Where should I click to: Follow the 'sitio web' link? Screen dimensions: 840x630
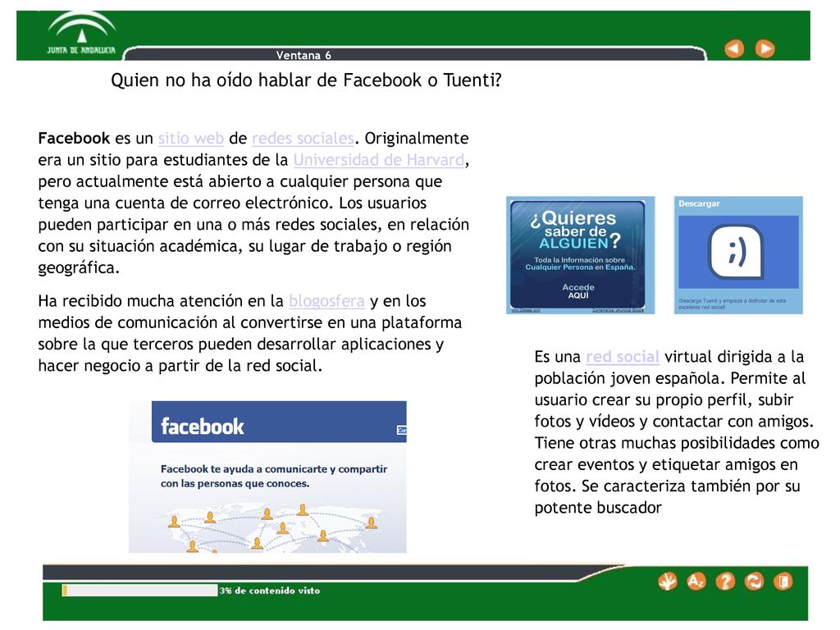(190, 138)
